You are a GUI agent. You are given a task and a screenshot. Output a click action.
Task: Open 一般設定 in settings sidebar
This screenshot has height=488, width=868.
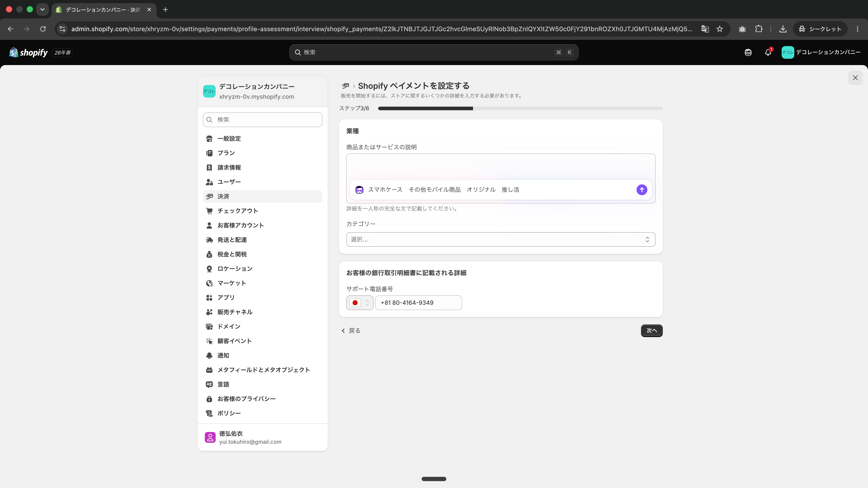click(262, 139)
